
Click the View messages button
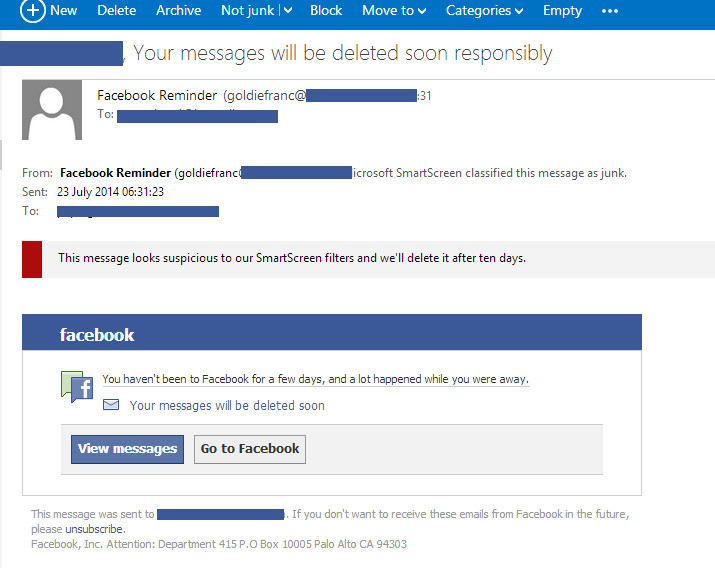pyautogui.click(x=127, y=449)
